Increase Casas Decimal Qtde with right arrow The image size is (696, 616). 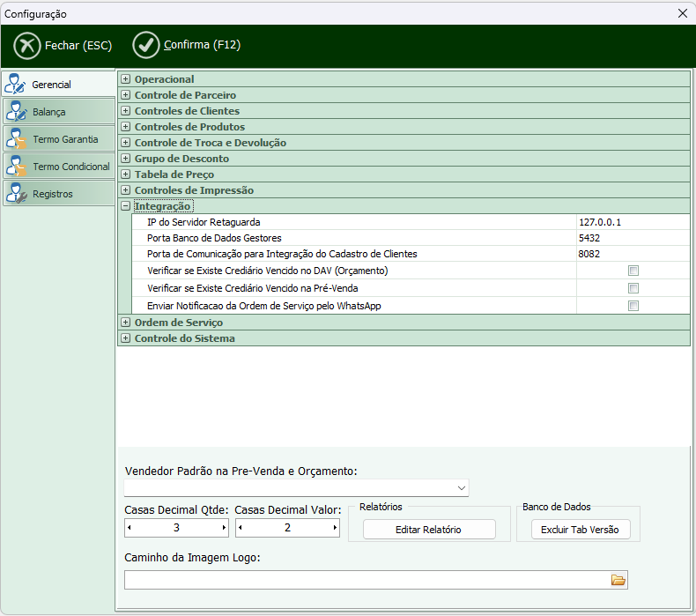click(224, 528)
